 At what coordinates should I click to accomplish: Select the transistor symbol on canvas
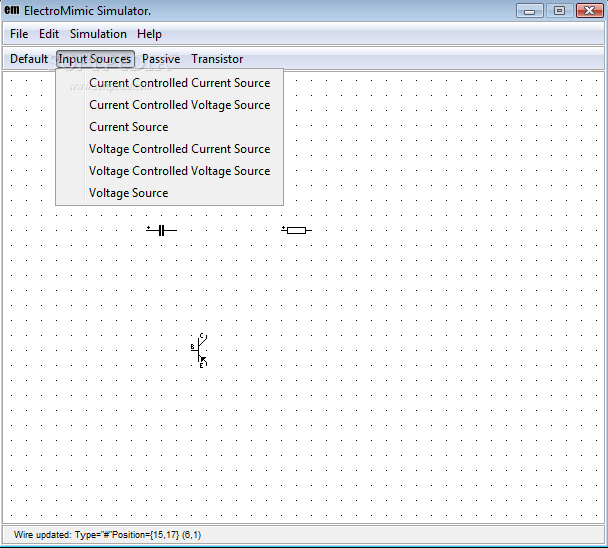(x=199, y=351)
